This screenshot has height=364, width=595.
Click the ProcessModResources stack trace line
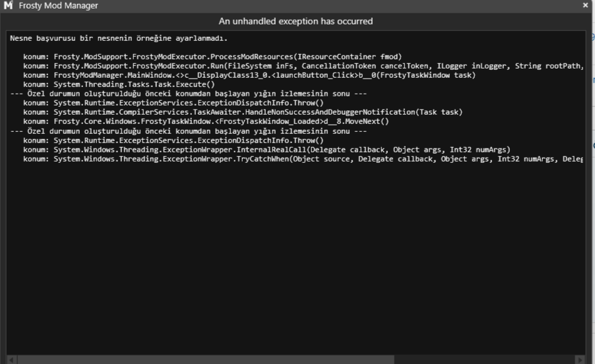pos(211,57)
